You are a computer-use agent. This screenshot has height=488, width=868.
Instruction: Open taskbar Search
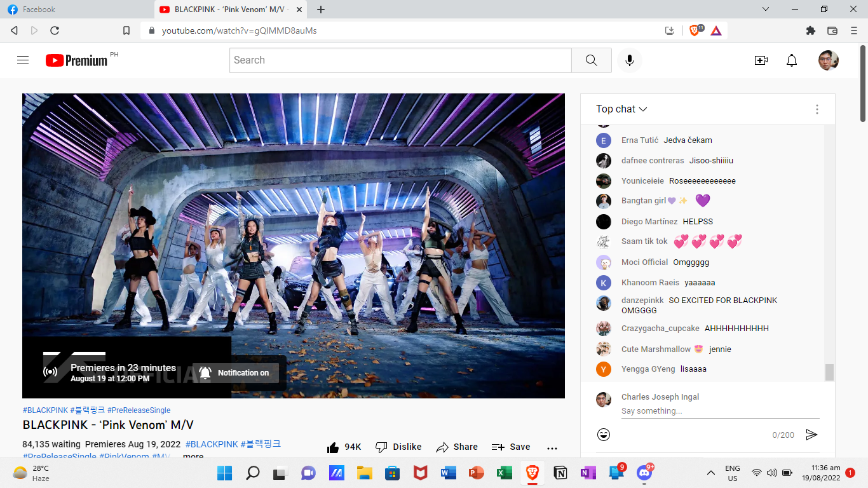coord(253,473)
